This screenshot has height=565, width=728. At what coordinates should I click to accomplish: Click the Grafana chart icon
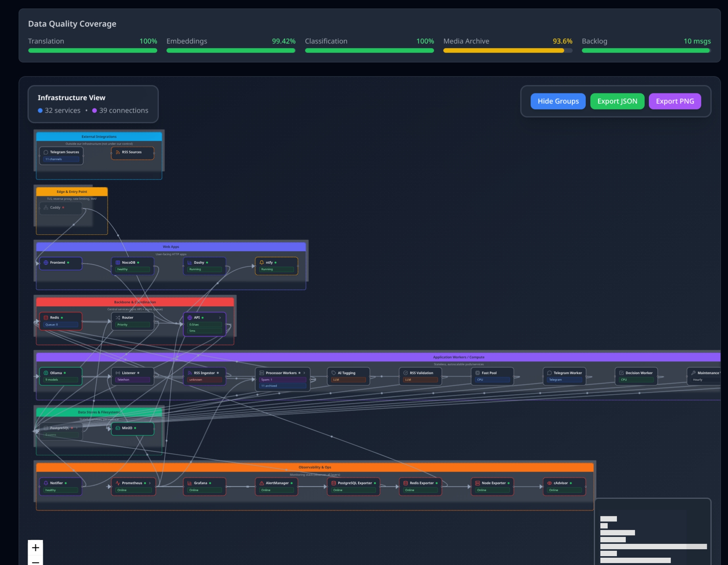[x=189, y=483]
